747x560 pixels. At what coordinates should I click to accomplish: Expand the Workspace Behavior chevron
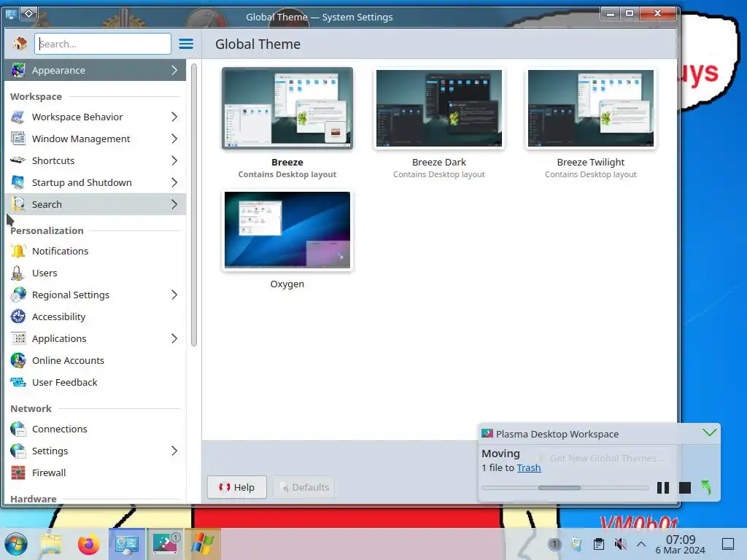[174, 117]
